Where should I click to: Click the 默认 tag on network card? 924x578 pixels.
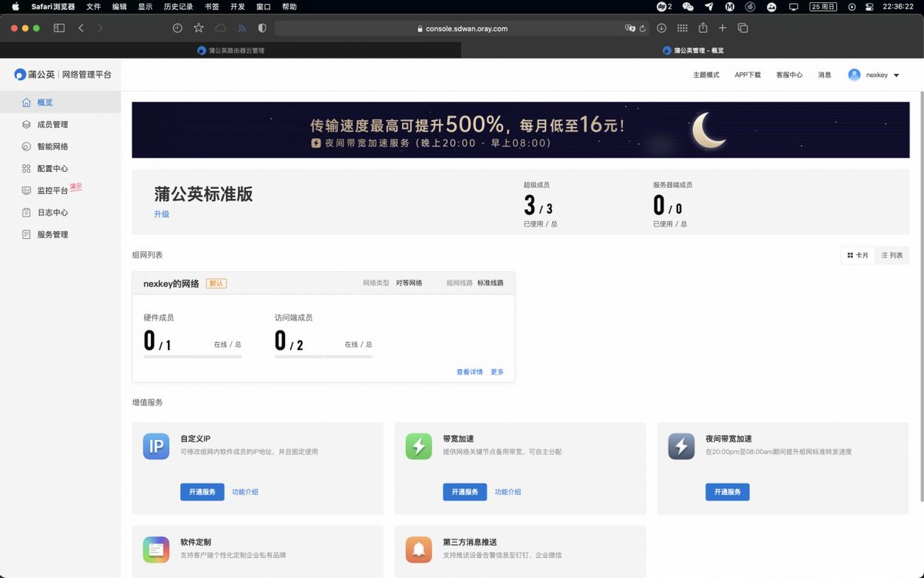point(216,284)
